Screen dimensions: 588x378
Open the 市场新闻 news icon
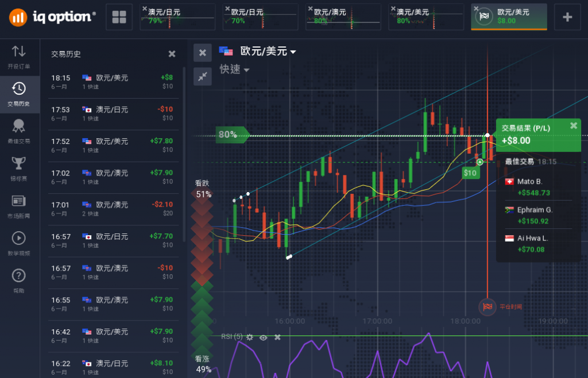[19, 205]
